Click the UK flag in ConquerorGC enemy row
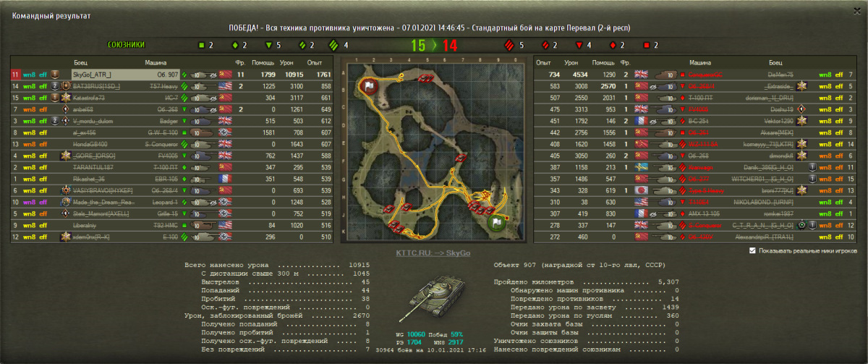The image size is (868, 364). (x=641, y=75)
